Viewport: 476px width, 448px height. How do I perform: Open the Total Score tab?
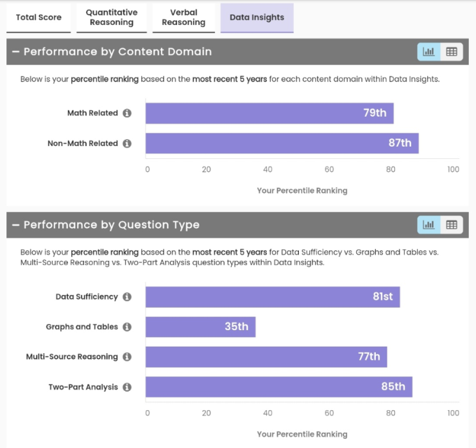pyautogui.click(x=38, y=17)
